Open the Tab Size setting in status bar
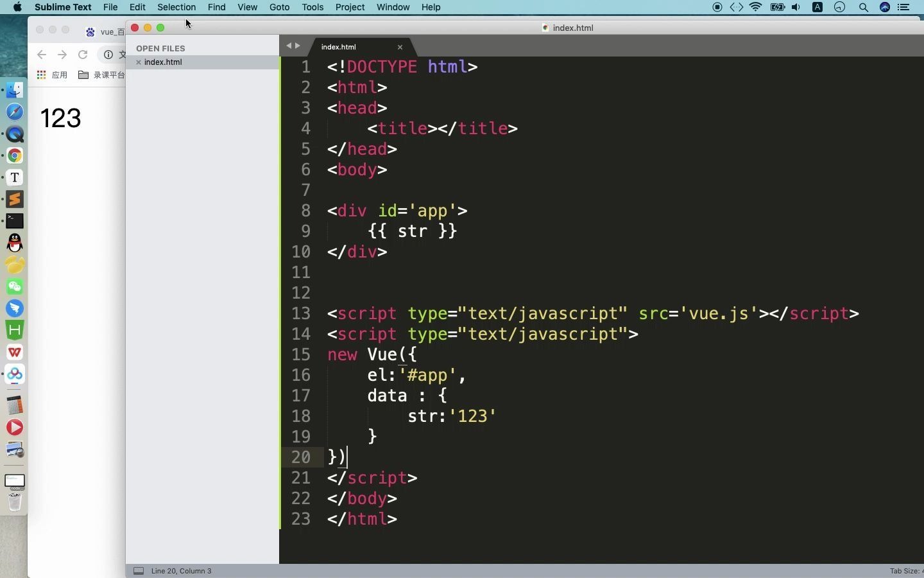Image resolution: width=924 pixels, height=578 pixels. point(906,571)
